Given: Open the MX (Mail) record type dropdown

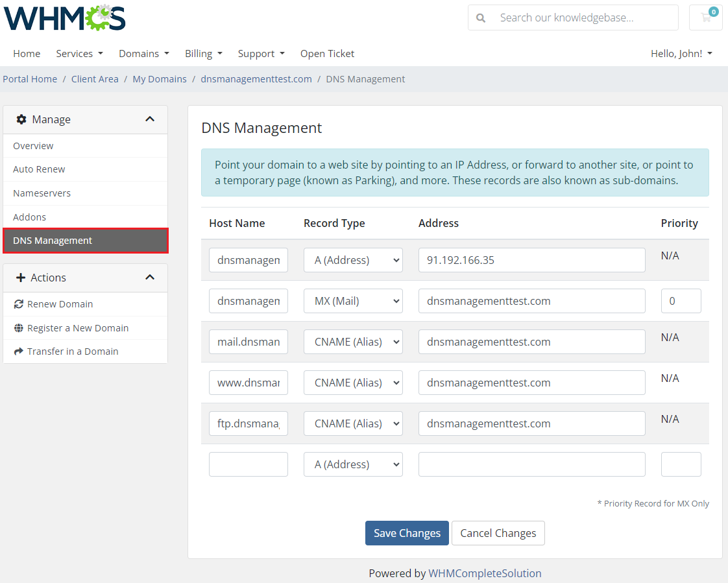Looking at the screenshot, I should point(354,301).
